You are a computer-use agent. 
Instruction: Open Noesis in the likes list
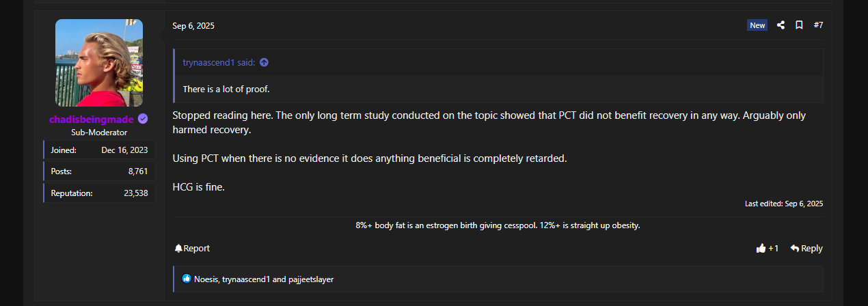(206, 279)
